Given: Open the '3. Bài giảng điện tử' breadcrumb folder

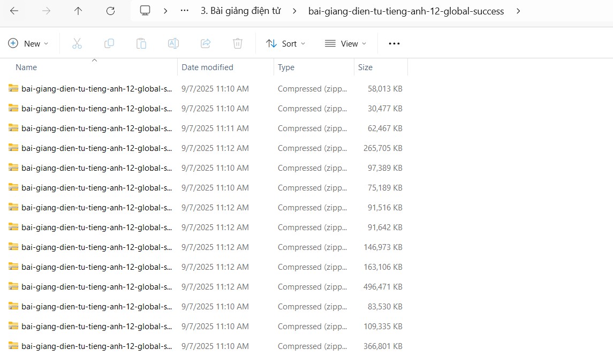Looking at the screenshot, I should click(240, 10).
